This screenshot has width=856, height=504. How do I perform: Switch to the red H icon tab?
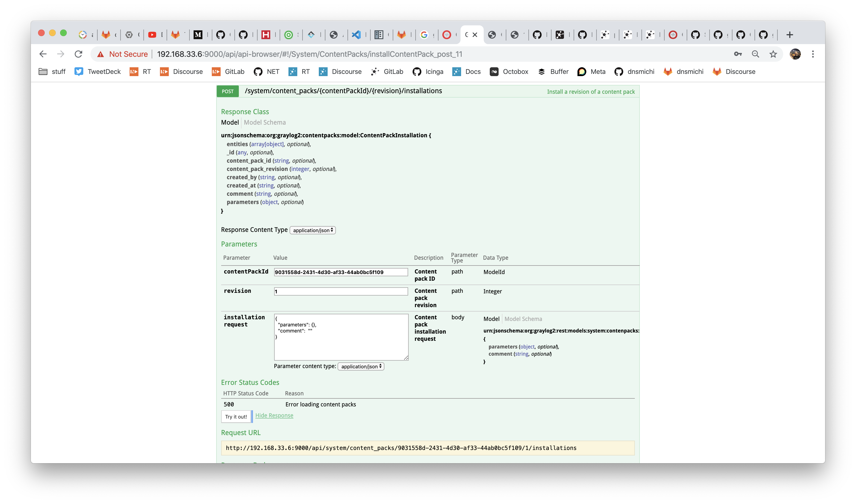(x=266, y=35)
